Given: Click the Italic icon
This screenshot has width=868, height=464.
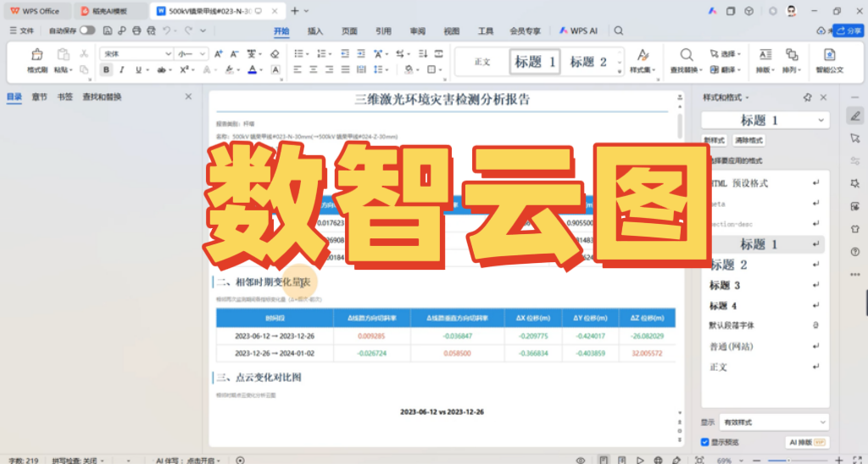Looking at the screenshot, I should pos(122,70).
